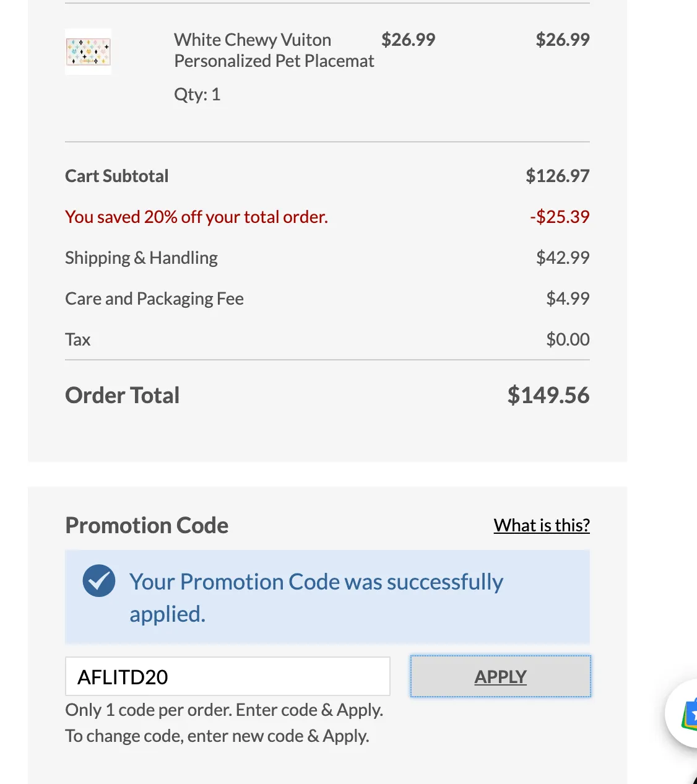Open the 'What is this?' promotion help link
The width and height of the screenshot is (697, 784).
click(x=541, y=525)
